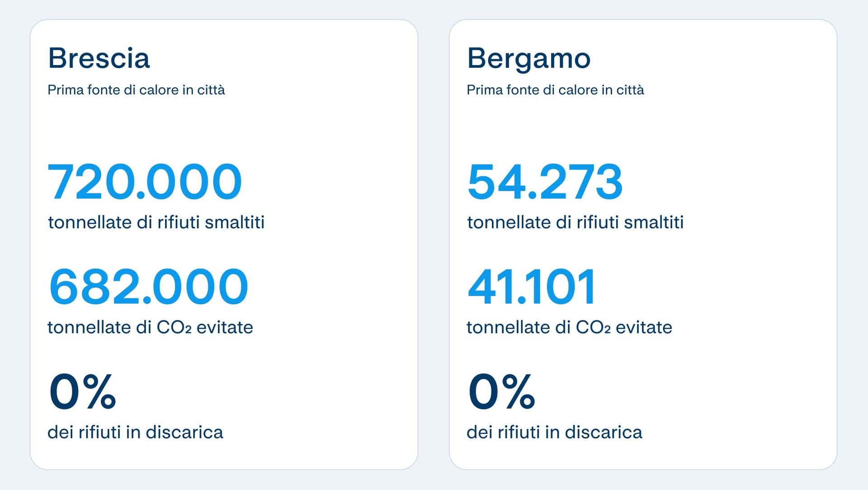
Task: Click Bergamo's 'tonnellate di CO₂ evitate' label
Action: (569, 327)
